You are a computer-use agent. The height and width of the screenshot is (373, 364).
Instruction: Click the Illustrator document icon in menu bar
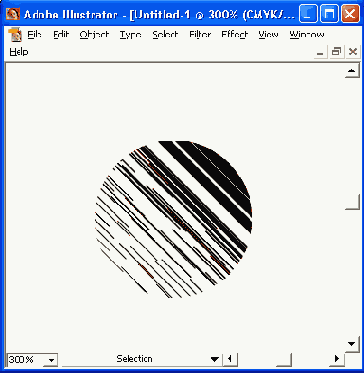[x=15, y=35]
